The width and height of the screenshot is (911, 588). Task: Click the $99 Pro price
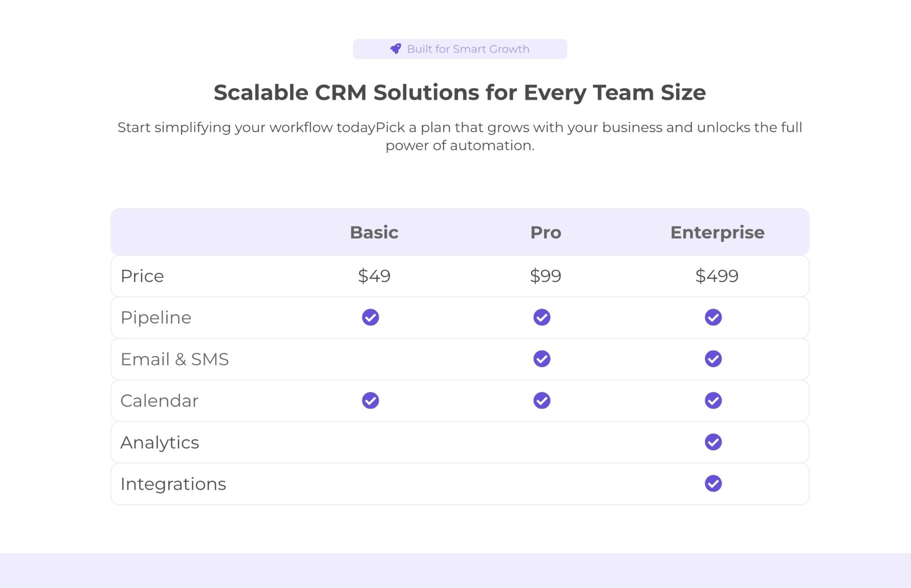(546, 276)
